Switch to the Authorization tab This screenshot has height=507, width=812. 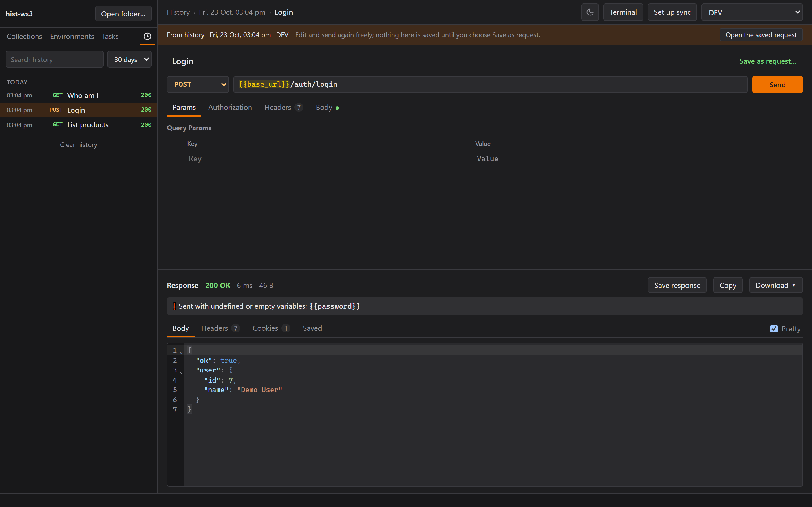pos(230,107)
